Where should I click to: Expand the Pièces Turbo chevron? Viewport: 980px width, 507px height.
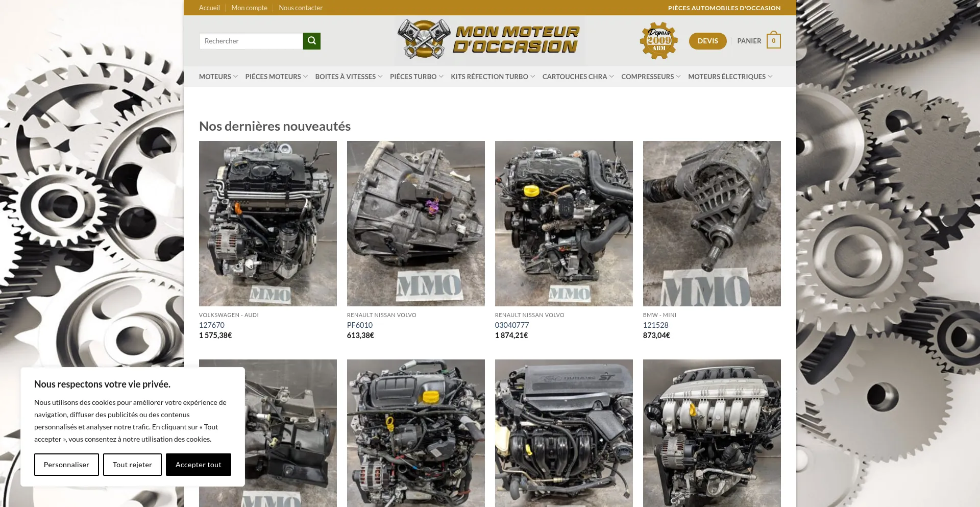tap(441, 77)
